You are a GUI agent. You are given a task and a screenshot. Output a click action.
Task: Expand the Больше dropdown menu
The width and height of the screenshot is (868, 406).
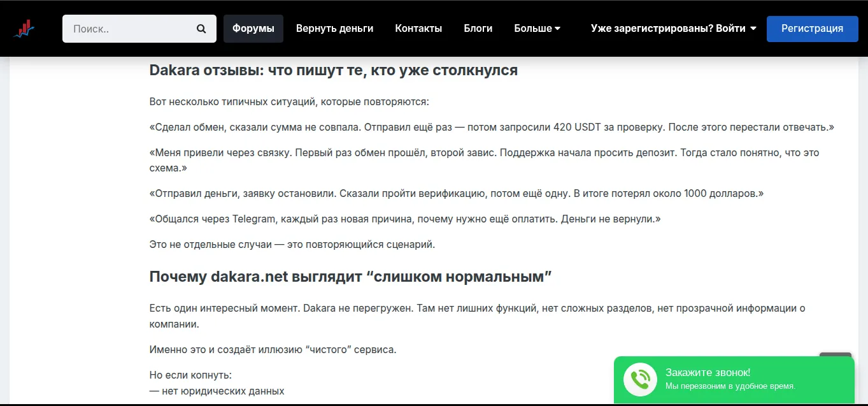pos(537,29)
